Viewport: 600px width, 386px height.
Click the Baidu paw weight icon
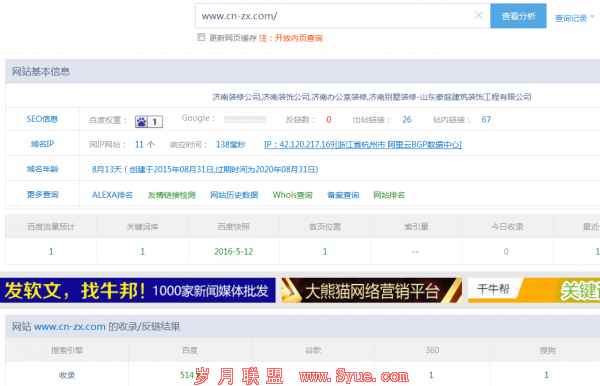pos(149,122)
